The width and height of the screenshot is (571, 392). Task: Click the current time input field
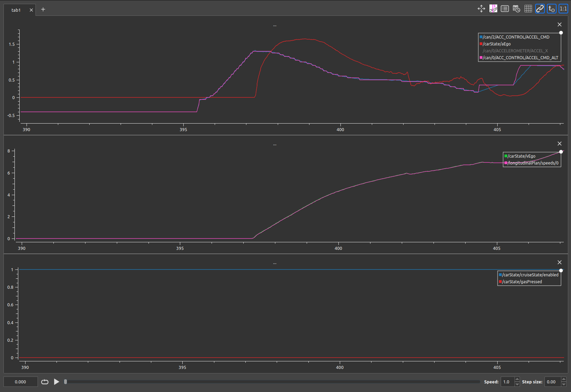point(21,382)
